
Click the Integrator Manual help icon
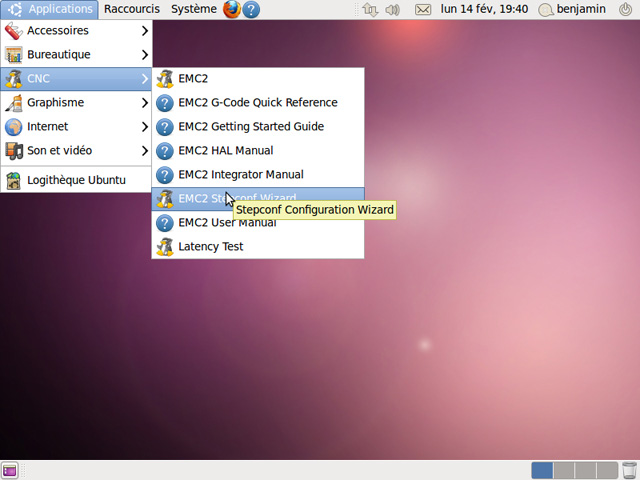[x=165, y=175]
